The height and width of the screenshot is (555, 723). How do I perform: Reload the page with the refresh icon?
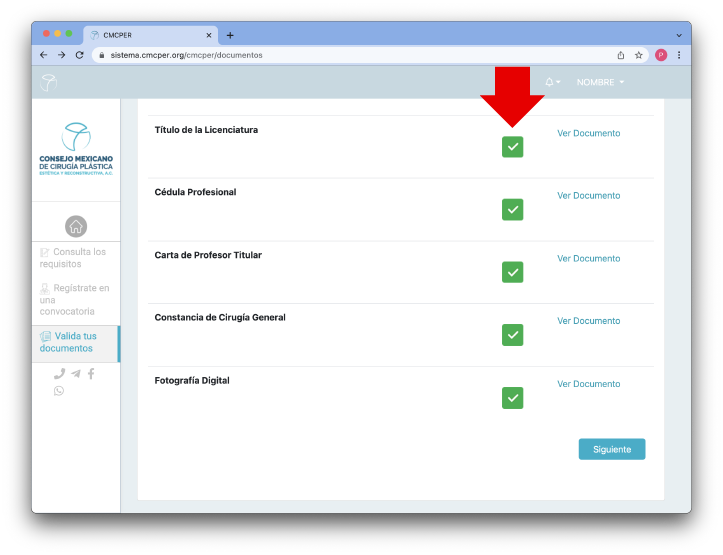point(79,55)
